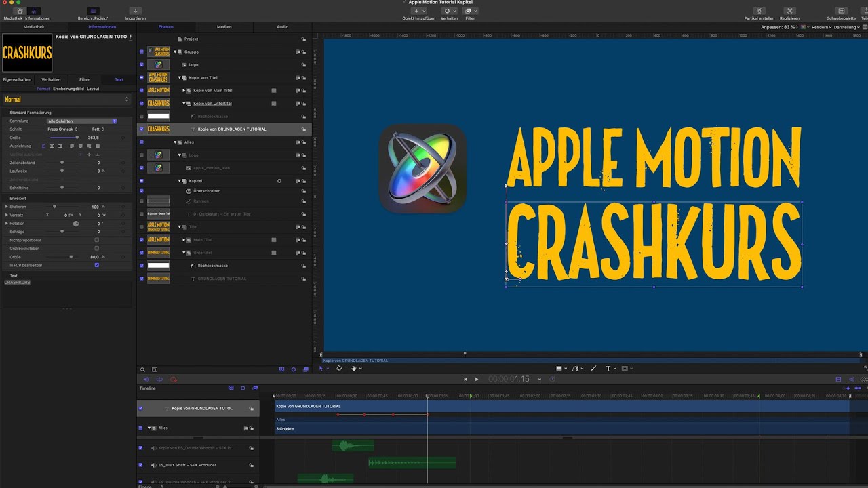Open the Sammlung Alle Schriften dropdown
Image resolution: width=868 pixels, height=488 pixels.
coord(82,121)
